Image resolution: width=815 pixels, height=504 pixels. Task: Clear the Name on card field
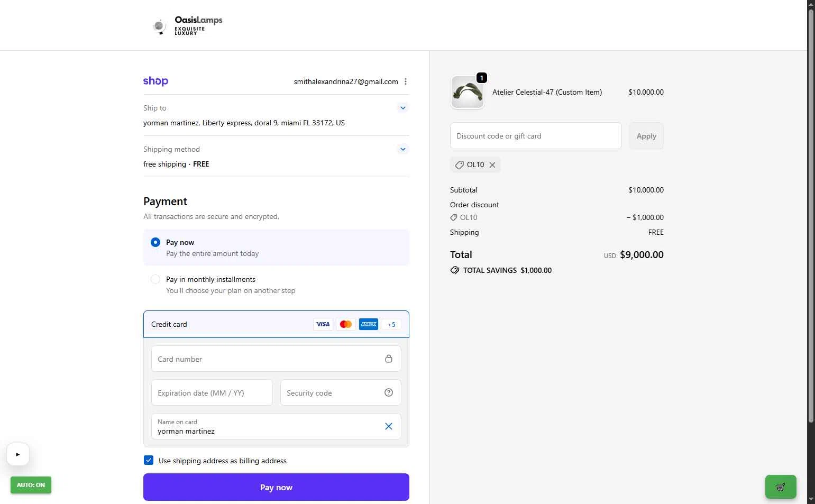[389, 426]
